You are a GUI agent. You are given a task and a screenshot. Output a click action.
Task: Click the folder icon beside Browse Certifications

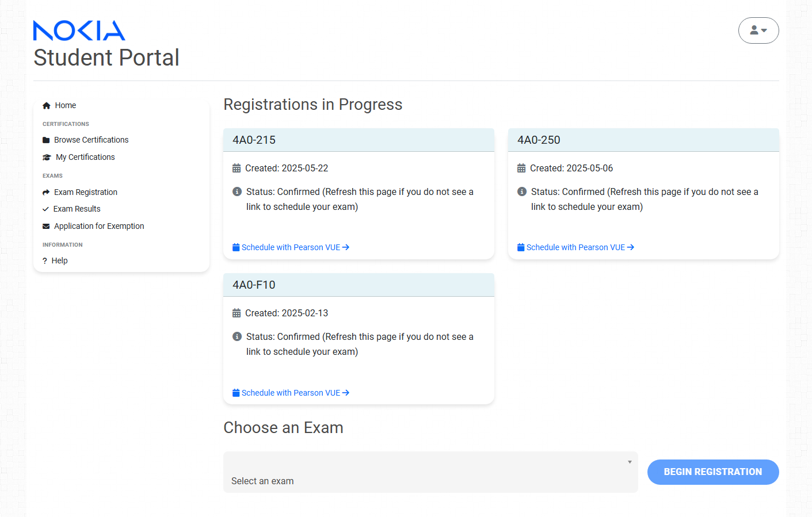(x=46, y=140)
